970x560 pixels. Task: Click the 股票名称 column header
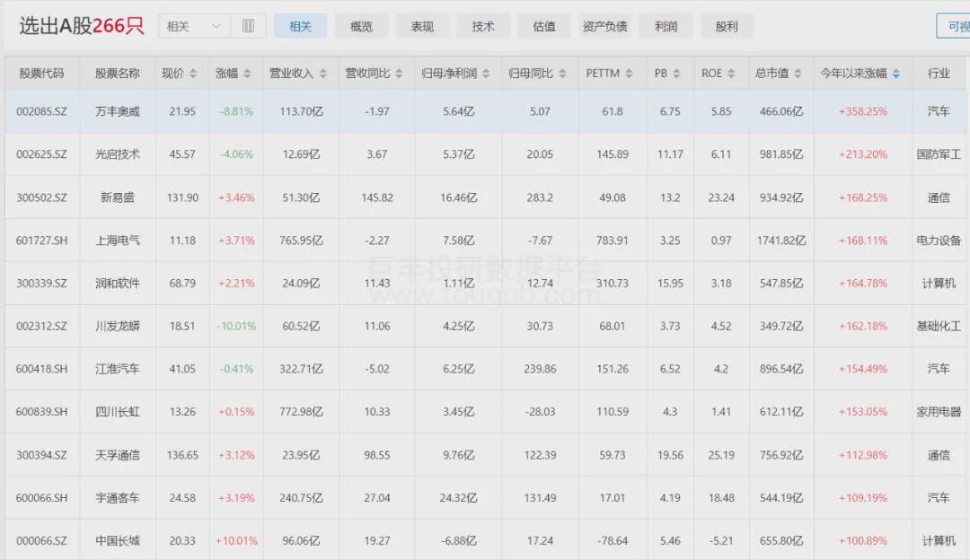(118, 74)
